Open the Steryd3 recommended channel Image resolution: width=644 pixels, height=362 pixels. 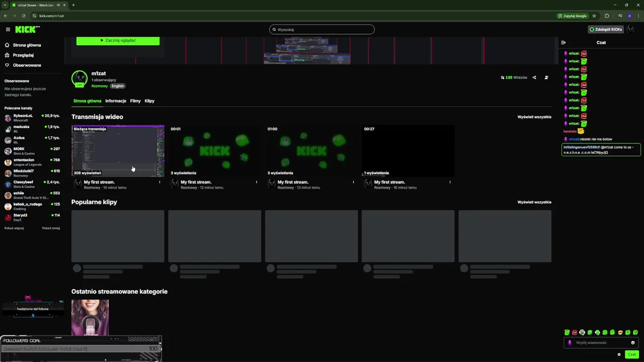pos(32,217)
